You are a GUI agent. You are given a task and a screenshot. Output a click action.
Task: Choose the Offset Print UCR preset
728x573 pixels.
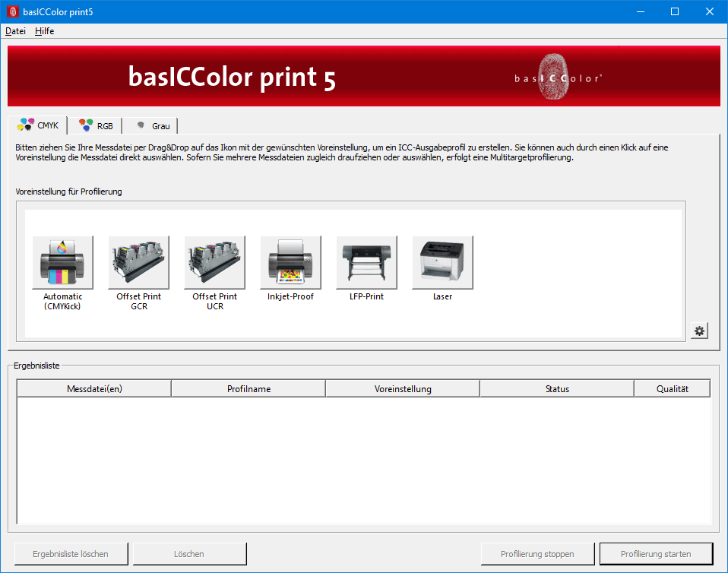tap(214, 262)
